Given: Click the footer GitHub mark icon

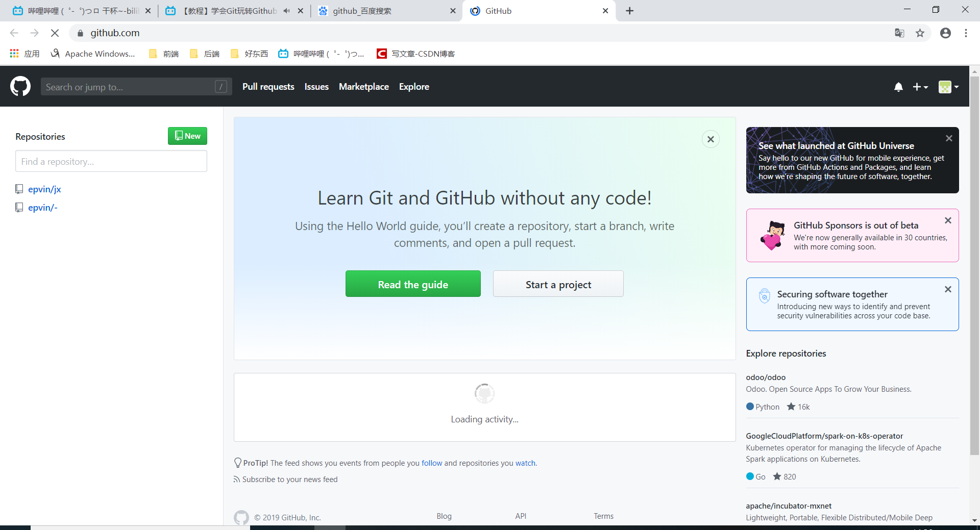Looking at the screenshot, I should (x=241, y=517).
